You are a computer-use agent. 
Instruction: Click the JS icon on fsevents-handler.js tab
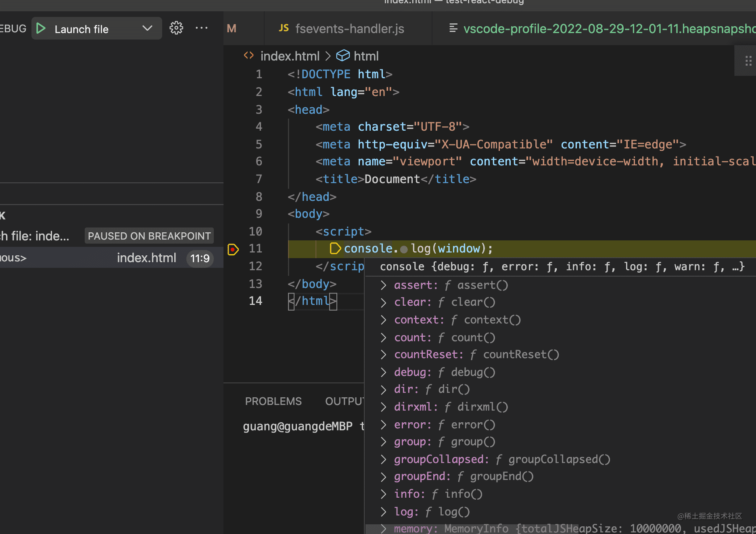284,28
